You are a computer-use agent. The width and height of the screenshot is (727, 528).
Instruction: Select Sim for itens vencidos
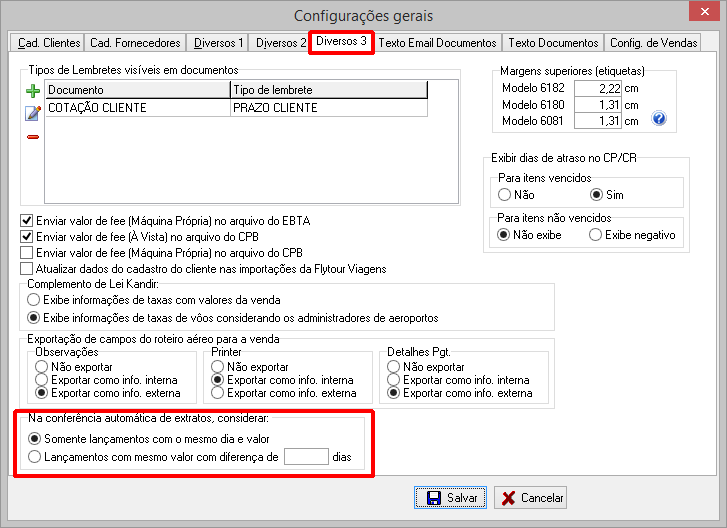pos(596,195)
